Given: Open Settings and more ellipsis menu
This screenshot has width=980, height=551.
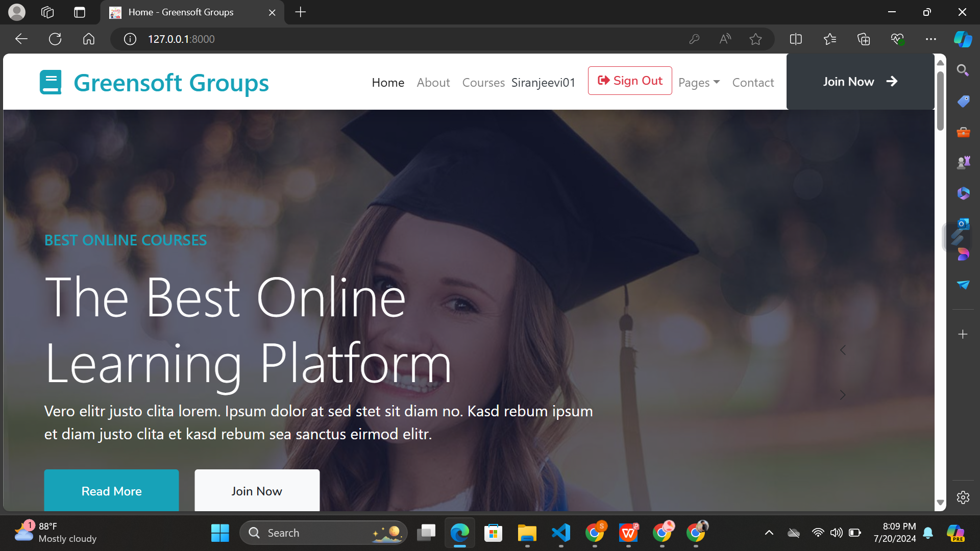Looking at the screenshot, I should (x=931, y=39).
